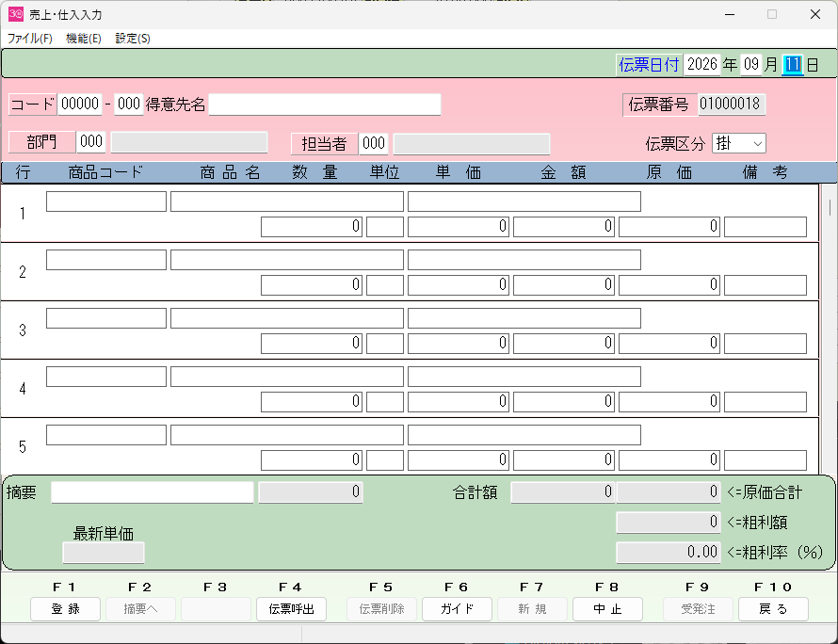This screenshot has width=838, height=644.
Task: Click the 担当者 label button
Action: coord(324,144)
